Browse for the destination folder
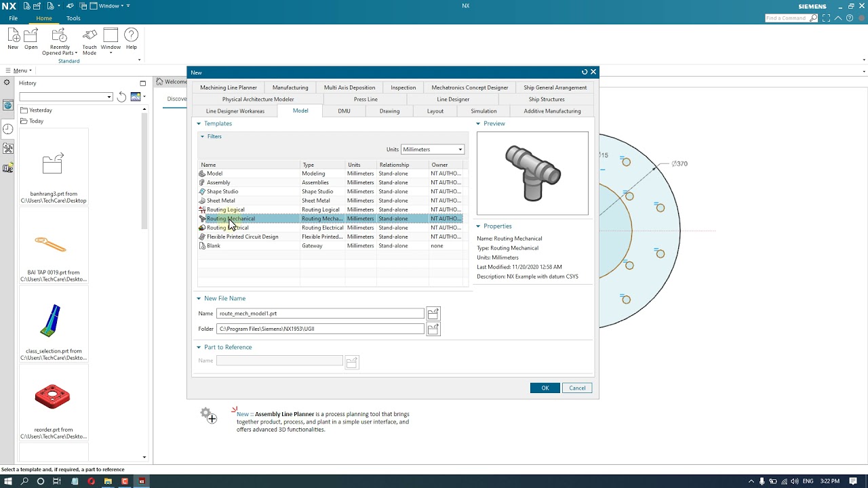The width and height of the screenshot is (868, 488). pos(433,329)
